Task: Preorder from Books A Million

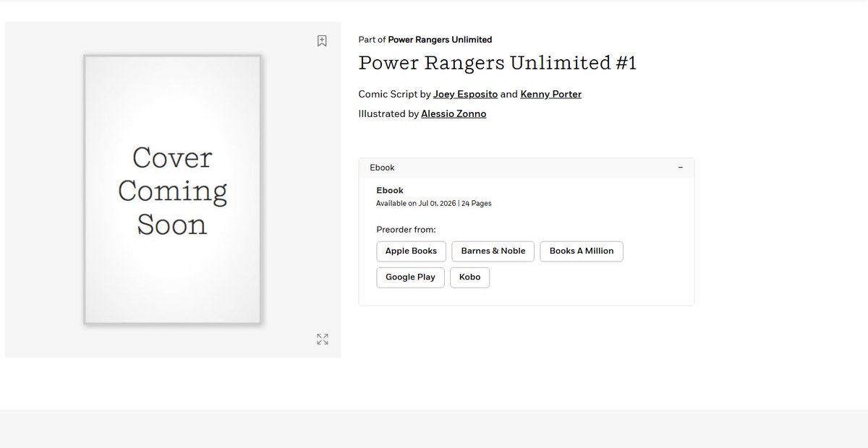Action: coord(582,251)
